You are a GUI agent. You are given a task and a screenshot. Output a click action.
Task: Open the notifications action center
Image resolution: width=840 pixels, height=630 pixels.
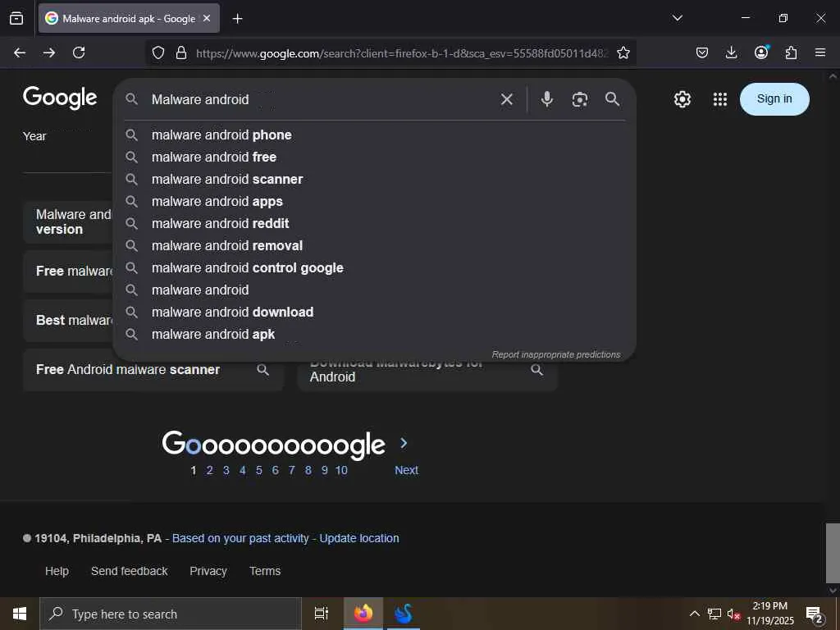pos(815,614)
